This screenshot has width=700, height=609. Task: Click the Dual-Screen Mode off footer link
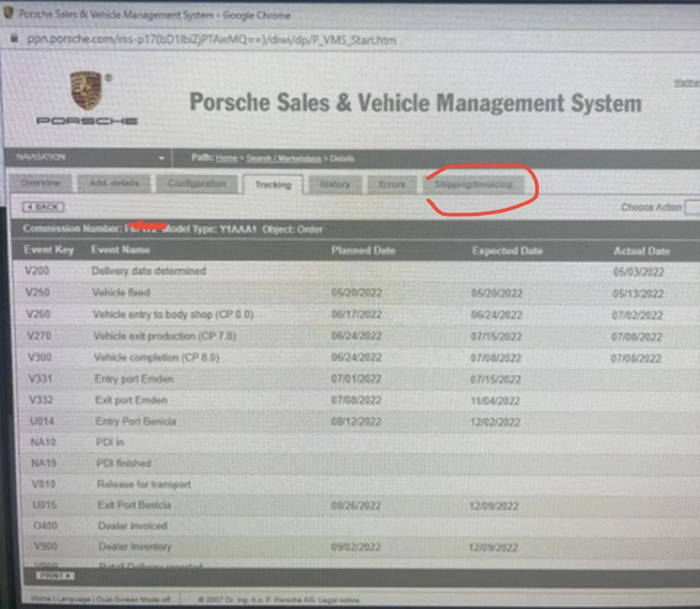(134, 599)
